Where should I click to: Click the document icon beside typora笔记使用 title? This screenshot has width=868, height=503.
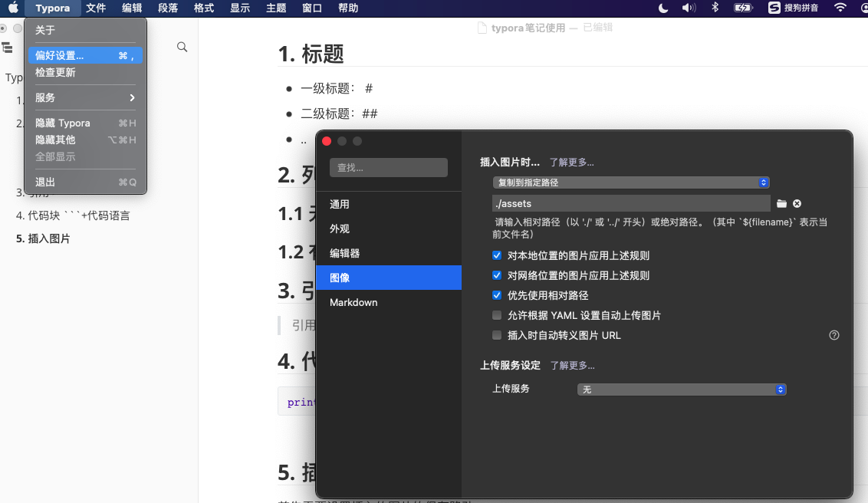[x=482, y=28]
